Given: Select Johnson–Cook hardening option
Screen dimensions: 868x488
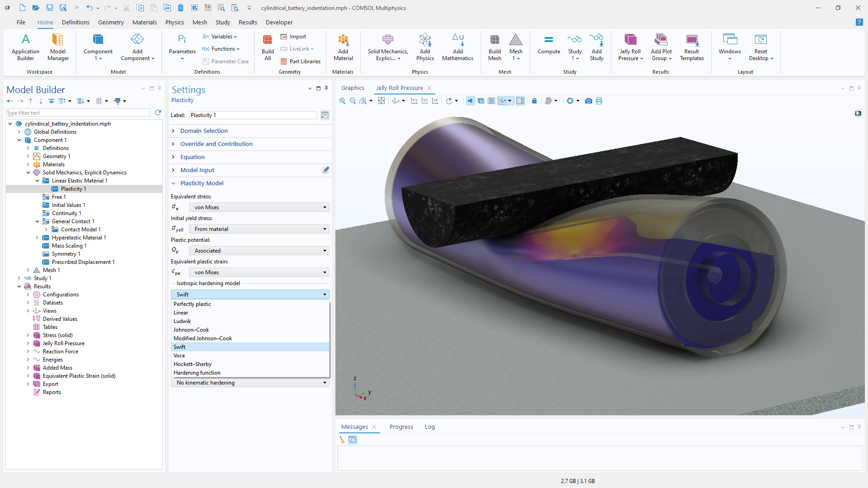Looking at the screenshot, I should coord(191,330).
